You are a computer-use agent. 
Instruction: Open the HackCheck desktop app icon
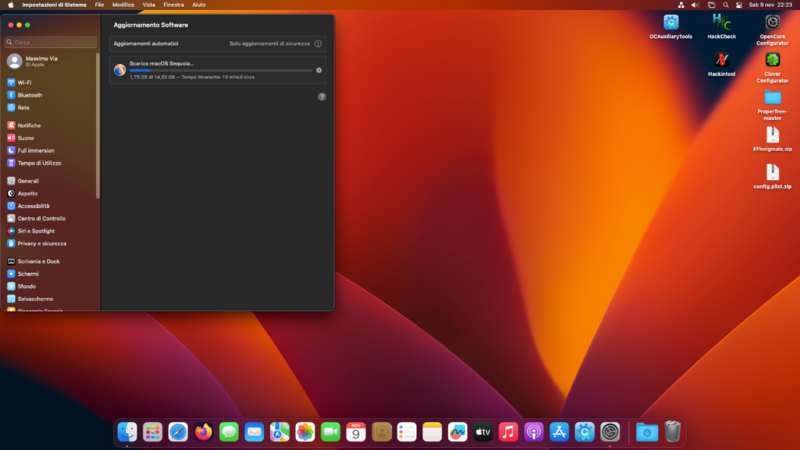click(721, 22)
